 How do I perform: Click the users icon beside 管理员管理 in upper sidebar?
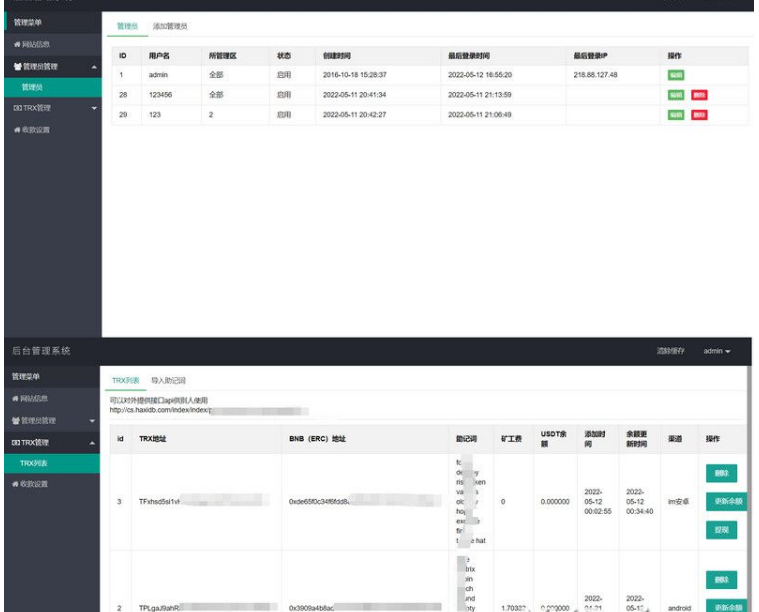point(16,66)
